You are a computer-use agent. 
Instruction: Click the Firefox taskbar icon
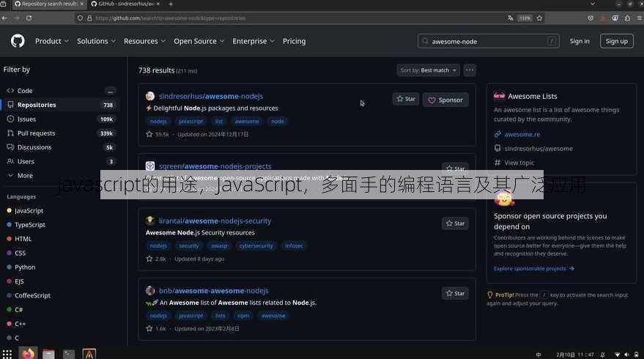click(x=28, y=354)
